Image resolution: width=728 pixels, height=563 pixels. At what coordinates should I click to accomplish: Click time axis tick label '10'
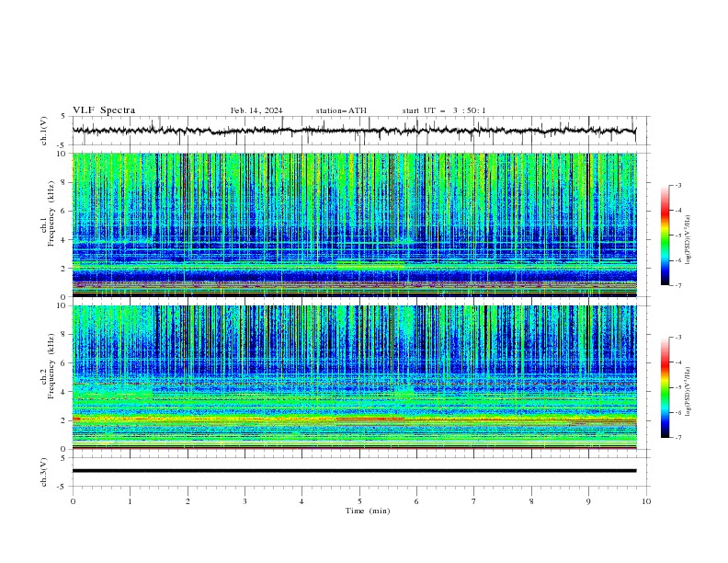[646, 501]
